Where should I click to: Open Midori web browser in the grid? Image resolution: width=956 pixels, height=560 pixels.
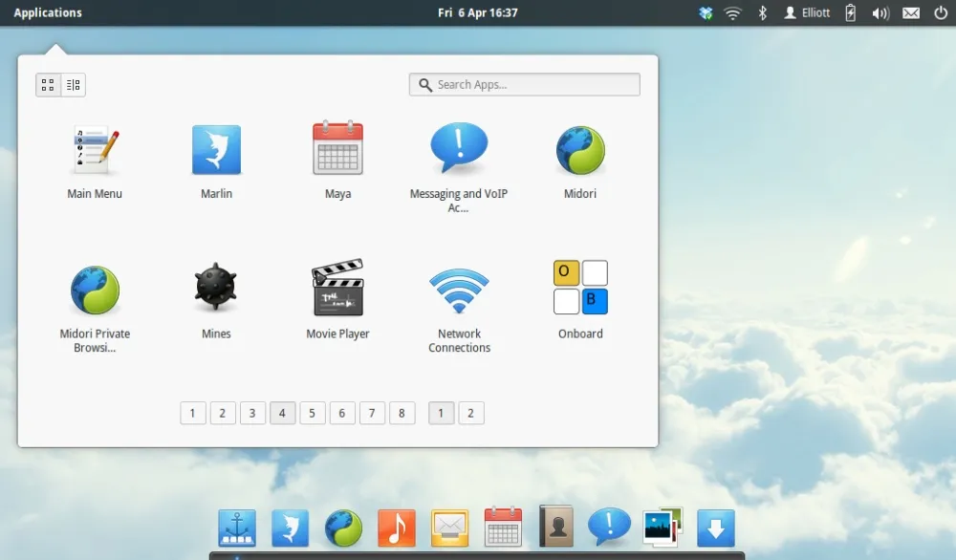coord(580,151)
